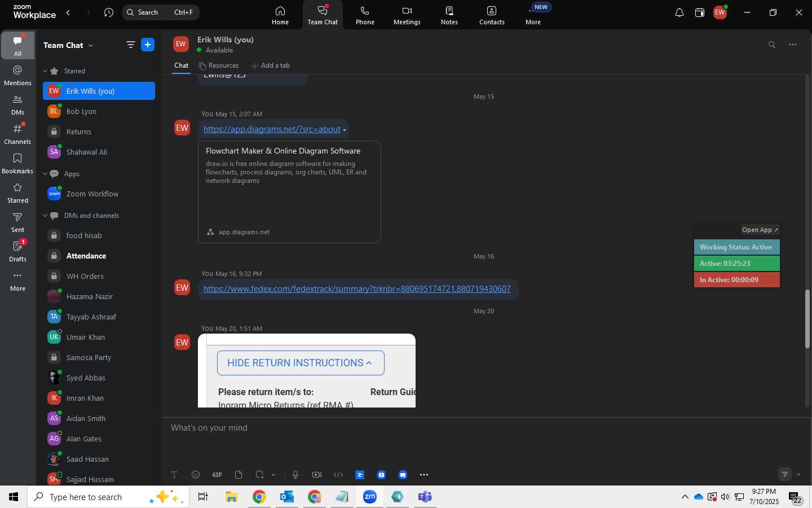The image size is (812, 508).
Task: Open notifications bell icon
Action: [679, 12]
